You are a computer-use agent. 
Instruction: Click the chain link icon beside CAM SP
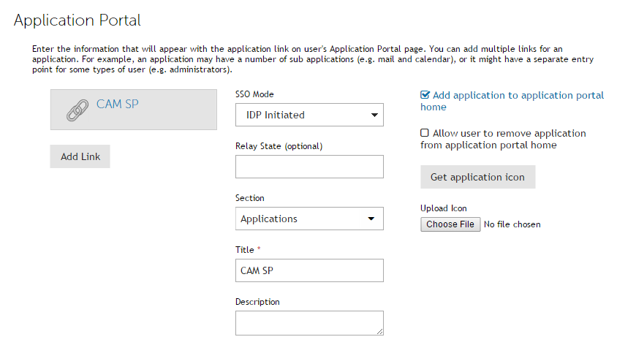pos(77,110)
